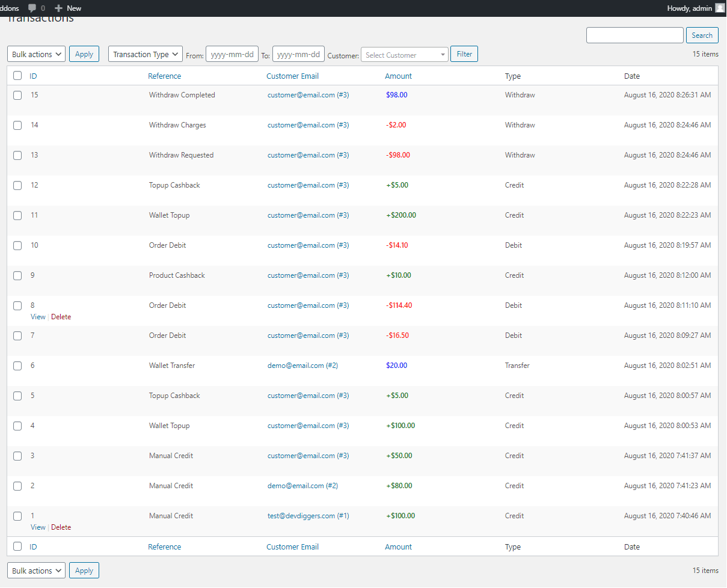Click the From date input field
Viewport: 727px width, 588px height.
(232, 54)
